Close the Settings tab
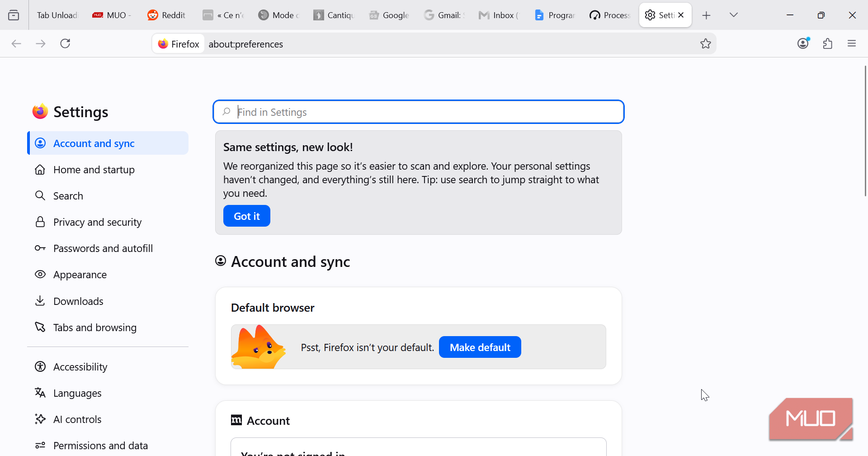This screenshot has height=456, width=868. 681,15
